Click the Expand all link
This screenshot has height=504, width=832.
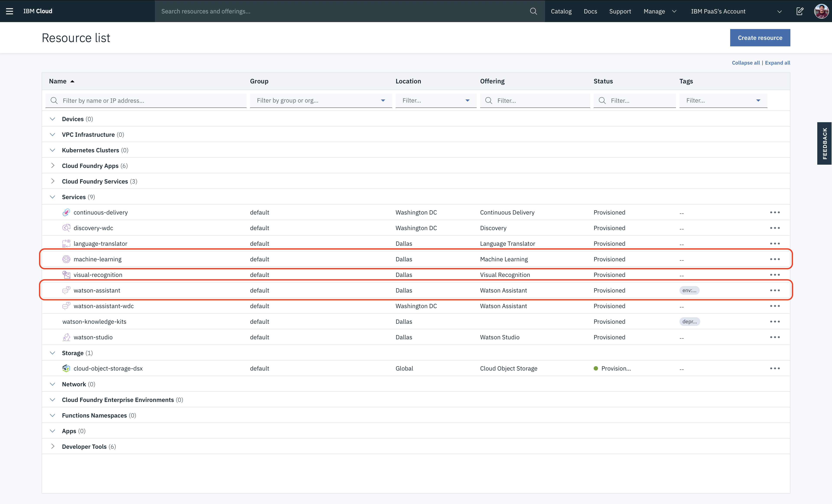(x=777, y=63)
